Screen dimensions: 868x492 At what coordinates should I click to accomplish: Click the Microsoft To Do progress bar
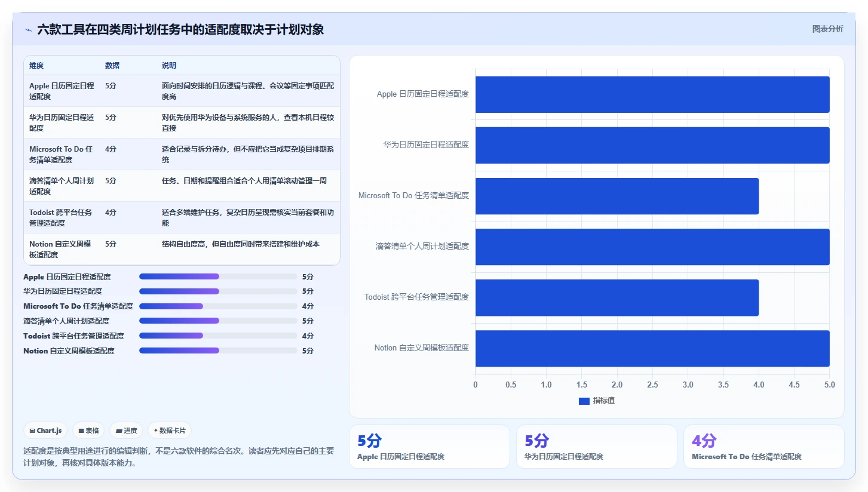[218, 306]
